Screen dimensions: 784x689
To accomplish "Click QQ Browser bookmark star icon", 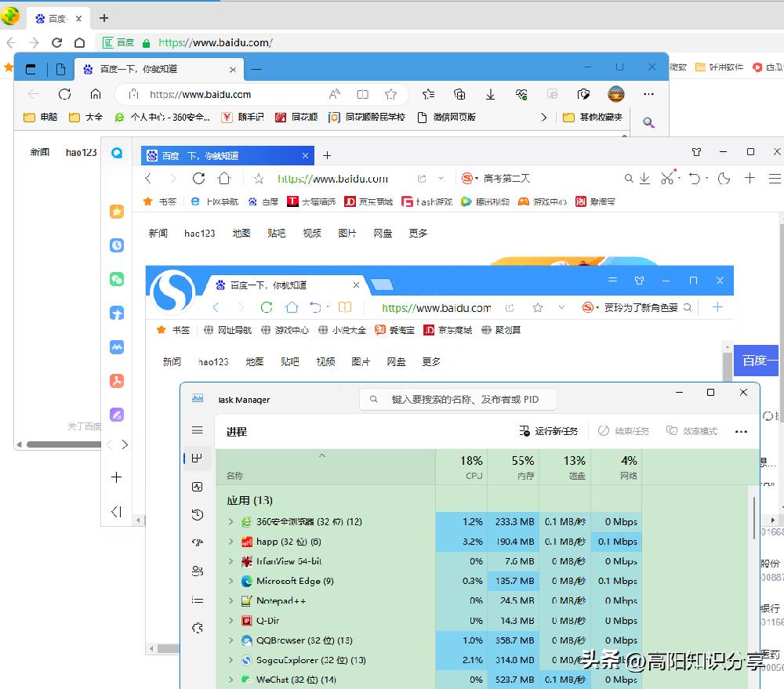I will [259, 179].
